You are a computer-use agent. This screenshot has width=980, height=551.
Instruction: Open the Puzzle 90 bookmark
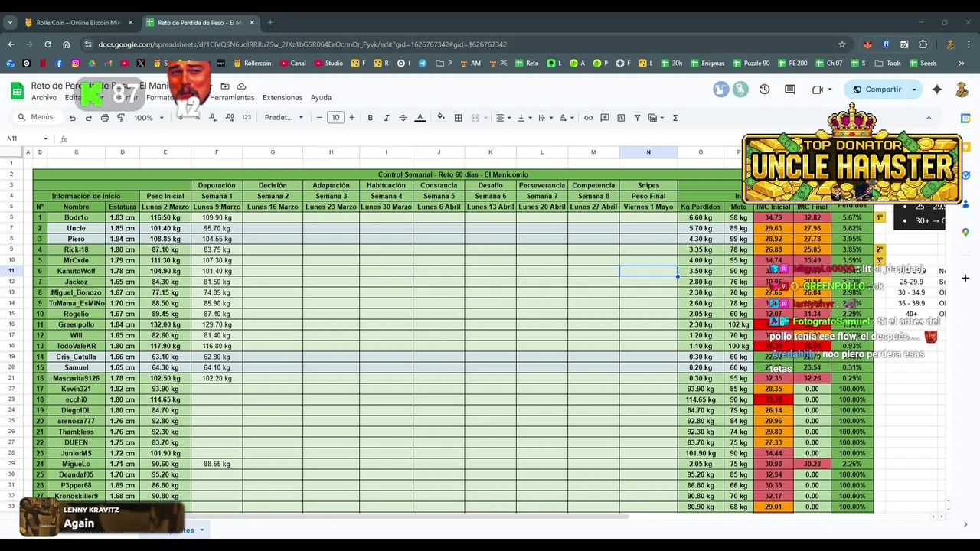click(x=751, y=64)
